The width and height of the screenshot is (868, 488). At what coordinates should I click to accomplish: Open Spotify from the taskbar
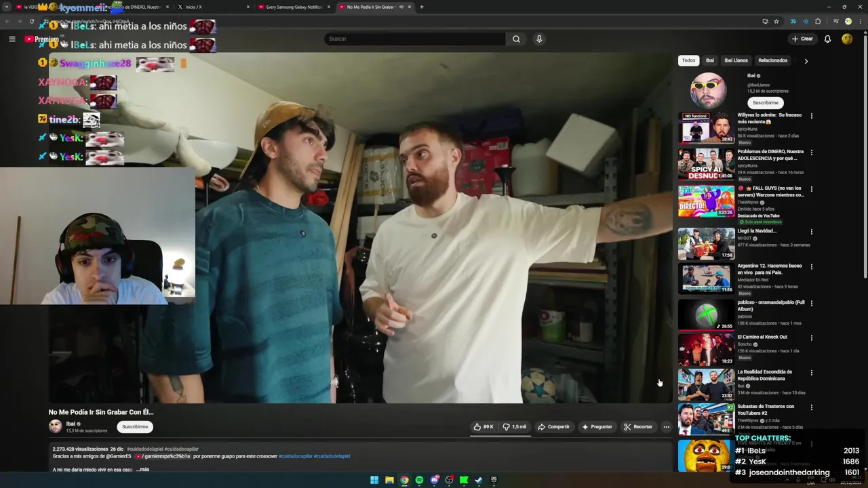pos(419,480)
